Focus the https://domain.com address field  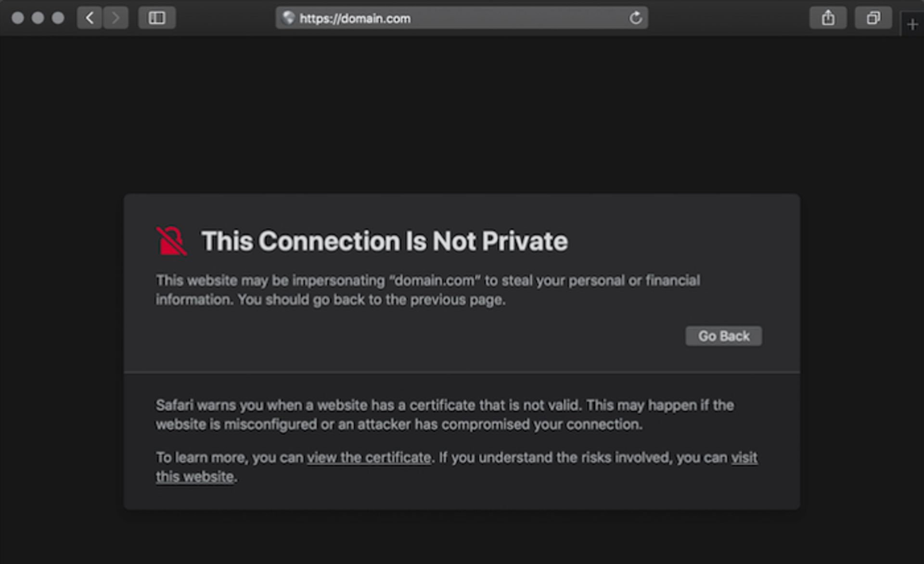click(x=433, y=18)
